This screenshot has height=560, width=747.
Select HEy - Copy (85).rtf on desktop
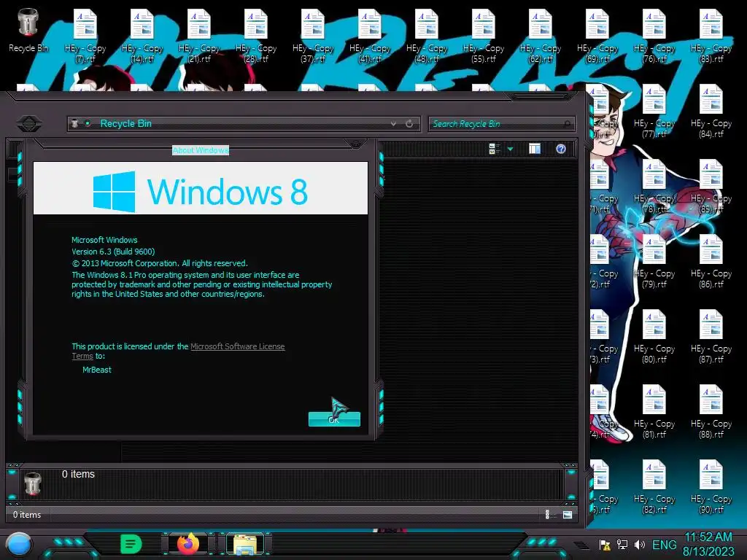coord(711,187)
